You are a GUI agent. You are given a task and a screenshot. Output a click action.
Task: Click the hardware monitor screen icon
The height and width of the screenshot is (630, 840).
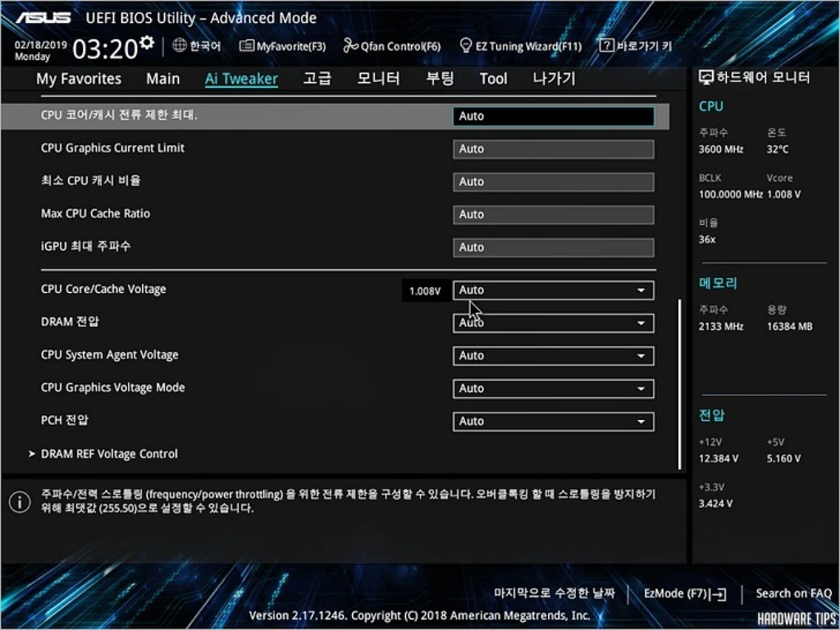706,78
